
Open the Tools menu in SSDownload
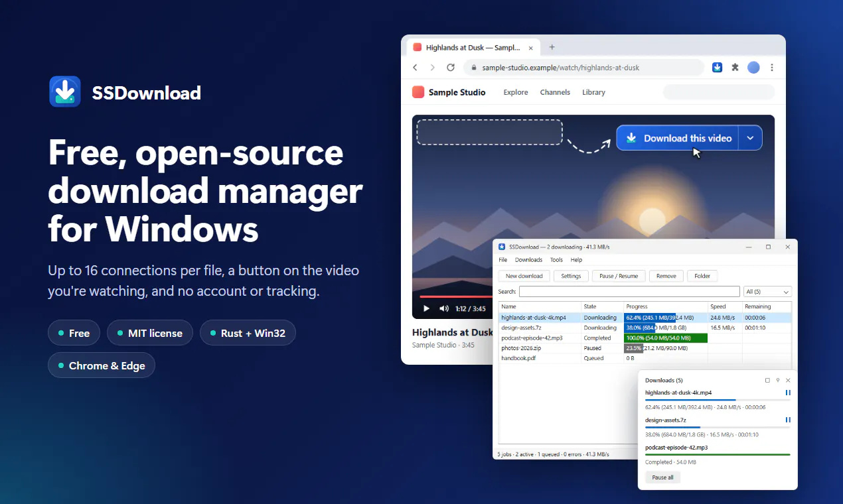click(x=556, y=260)
